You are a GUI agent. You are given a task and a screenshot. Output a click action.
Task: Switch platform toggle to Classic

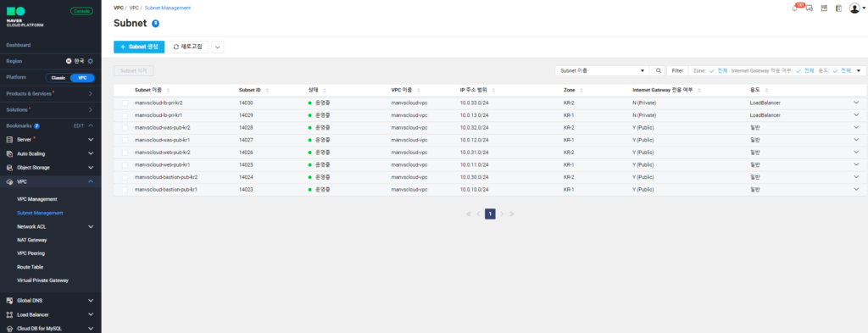[x=58, y=78]
